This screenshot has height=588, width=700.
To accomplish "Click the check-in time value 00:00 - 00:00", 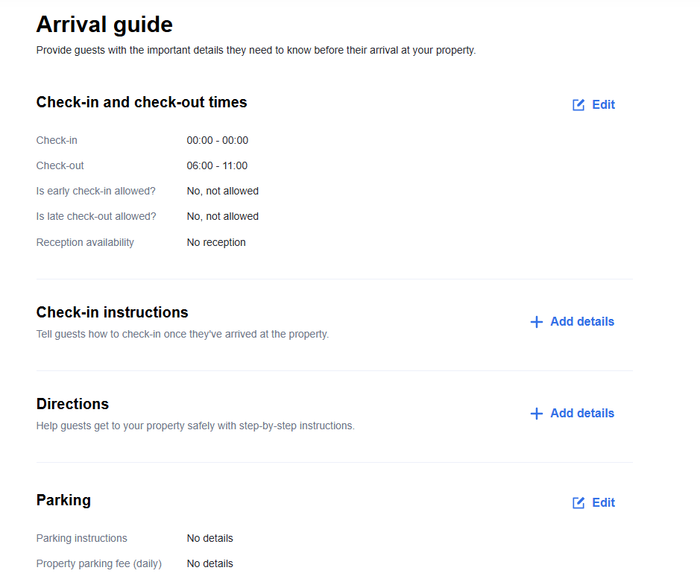I will [x=218, y=140].
